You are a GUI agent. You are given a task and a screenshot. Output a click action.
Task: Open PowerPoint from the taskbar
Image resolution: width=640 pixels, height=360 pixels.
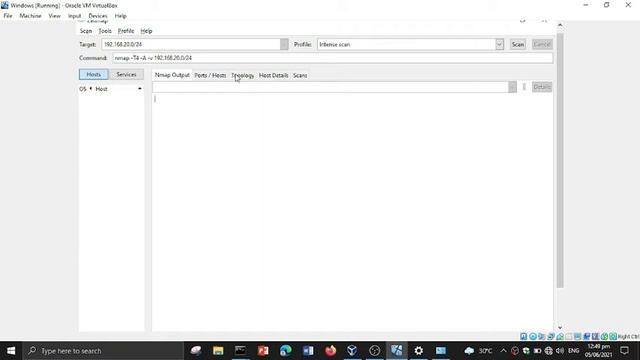[263, 351]
